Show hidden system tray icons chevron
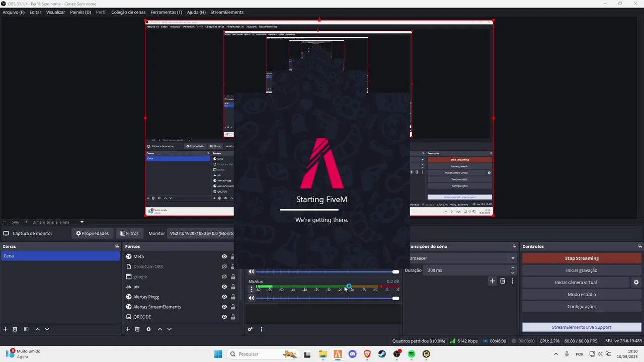644x362 pixels. pyautogui.click(x=556, y=354)
